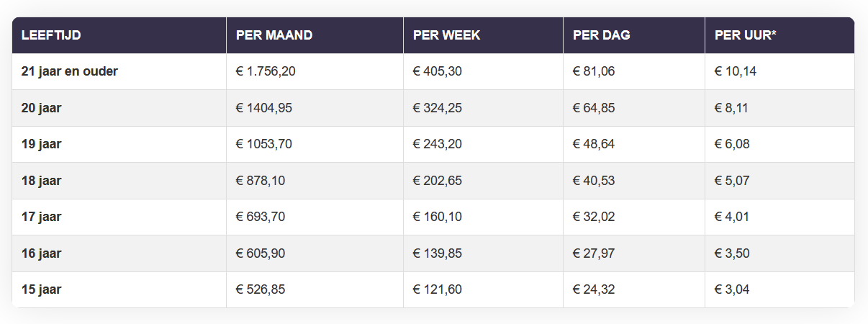Select the '20 jaar' row label
Viewport: 868px width, 324px height.
pyautogui.click(x=42, y=108)
